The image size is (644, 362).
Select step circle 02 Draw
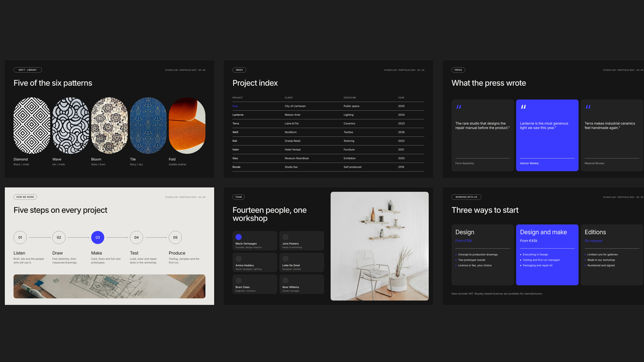click(x=58, y=237)
